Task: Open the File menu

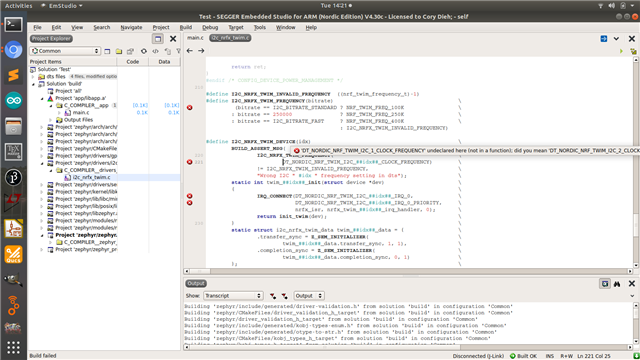Action: (37, 27)
